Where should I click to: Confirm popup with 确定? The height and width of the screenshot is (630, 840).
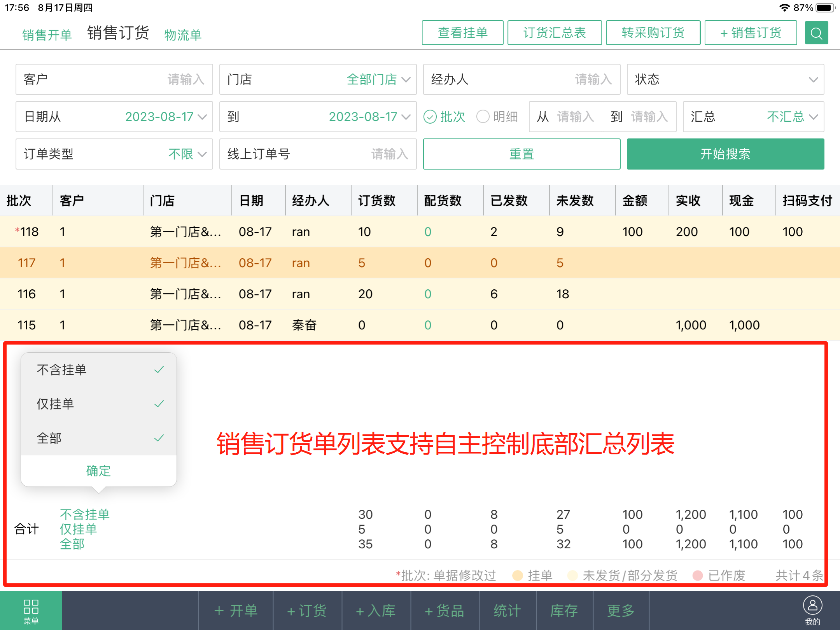[x=99, y=471]
